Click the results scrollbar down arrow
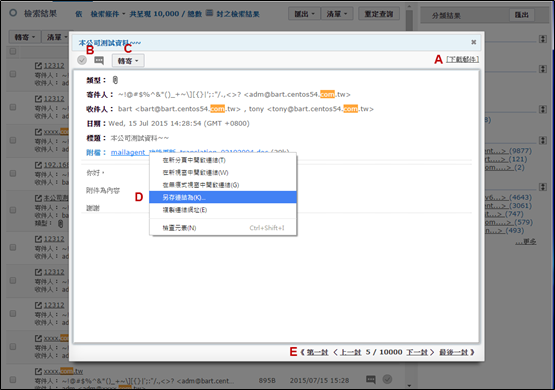The width and height of the screenshot is (555, 390). [409, 385]
